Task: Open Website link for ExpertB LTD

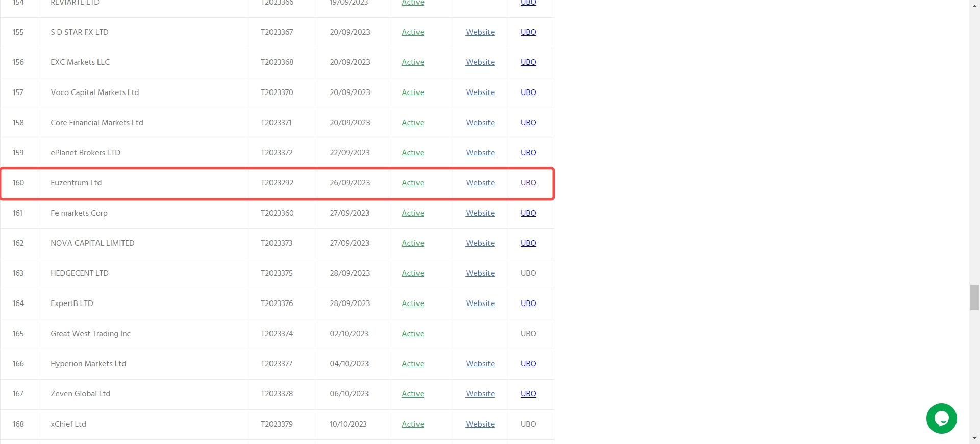Action: point(480,303)
